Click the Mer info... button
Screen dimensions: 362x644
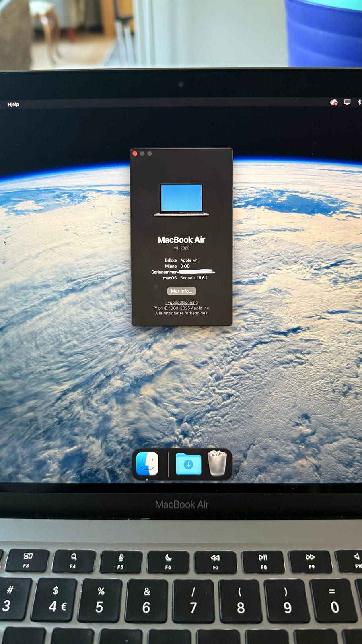coord(181,291)
